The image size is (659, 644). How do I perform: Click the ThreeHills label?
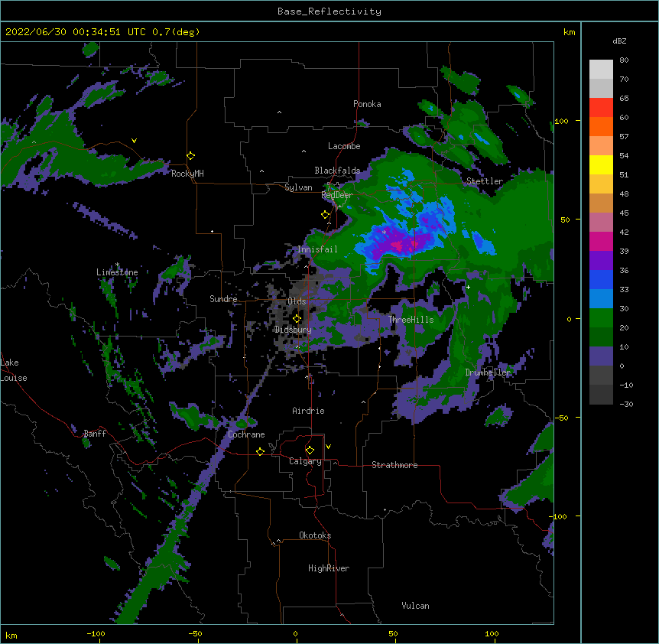point(411,320)
